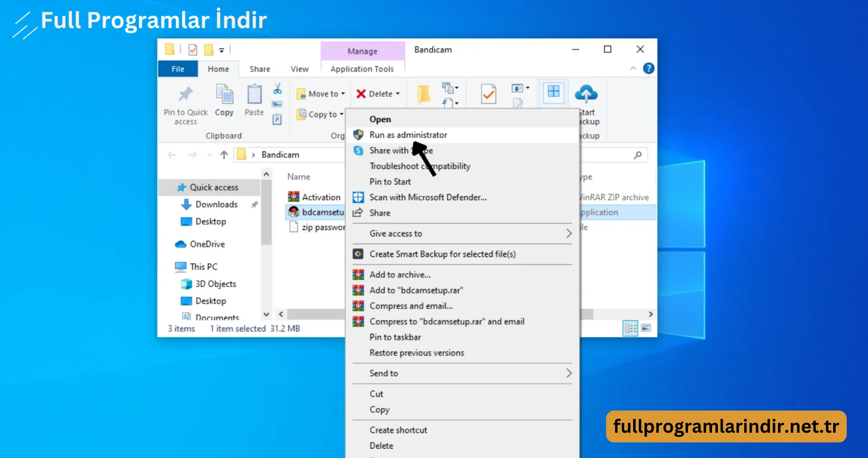Switch to the Home ribbon tab
Screen dimensions: 868x458
(x=218, y=69)
